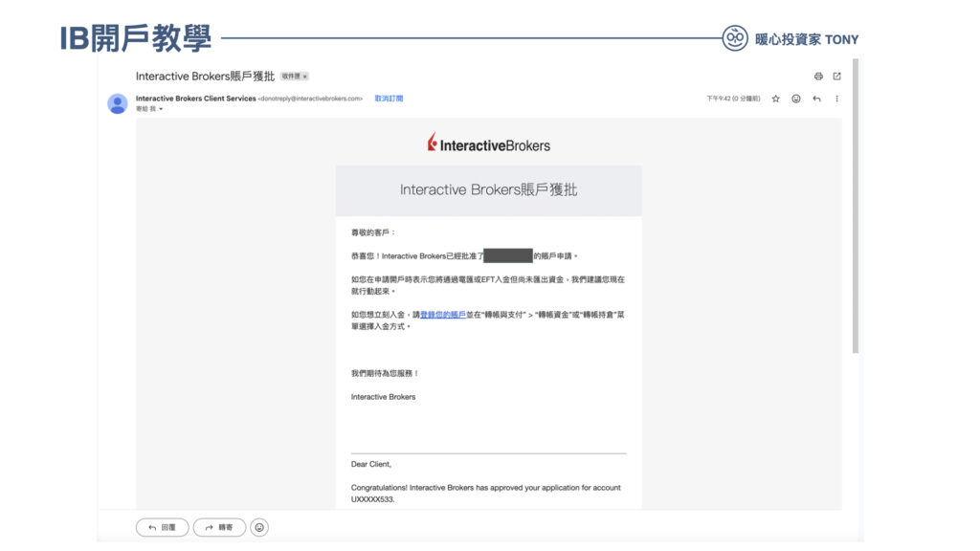980x551 pixels.
Task: Click the Dear Client, text
Action: point(371,464)
